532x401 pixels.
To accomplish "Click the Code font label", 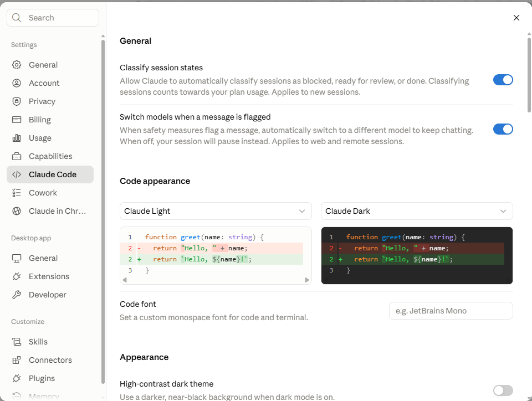I will tap(138, 305).
